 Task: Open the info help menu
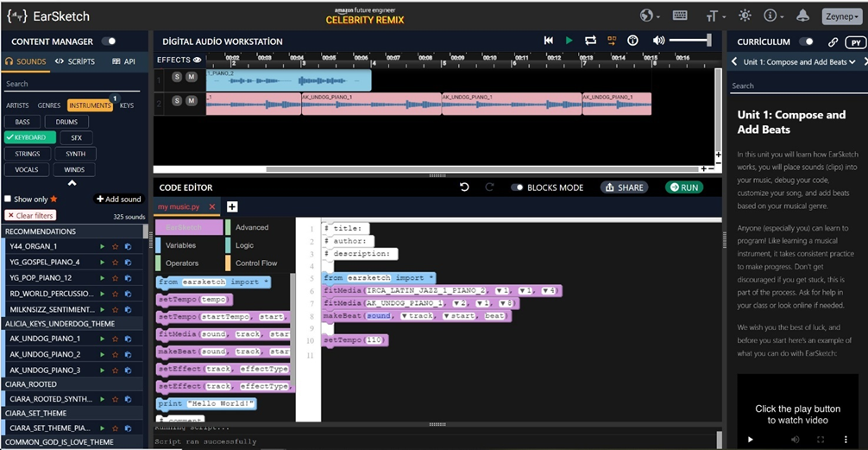(x=773, y=16)
